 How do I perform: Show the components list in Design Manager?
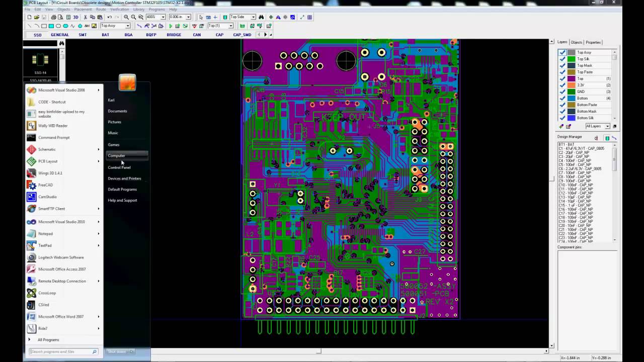click(x=607, y=138)
